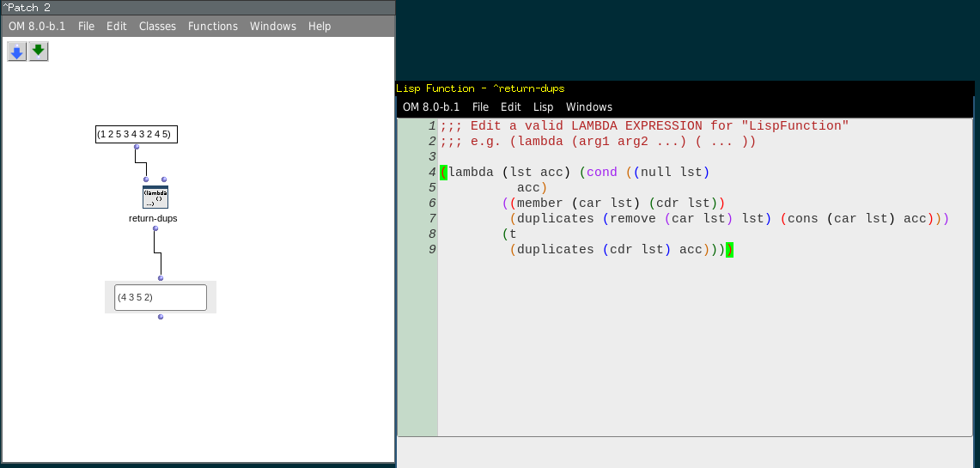This screenshot has width=980, height=468.
Task: Open the Help menu in Patch window
Action: 320,27
